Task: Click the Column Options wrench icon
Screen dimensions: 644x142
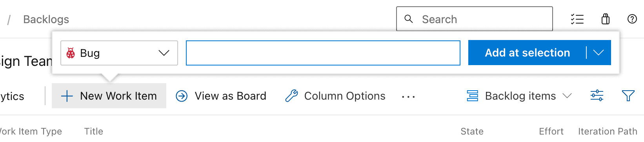Action: point(291,96)
